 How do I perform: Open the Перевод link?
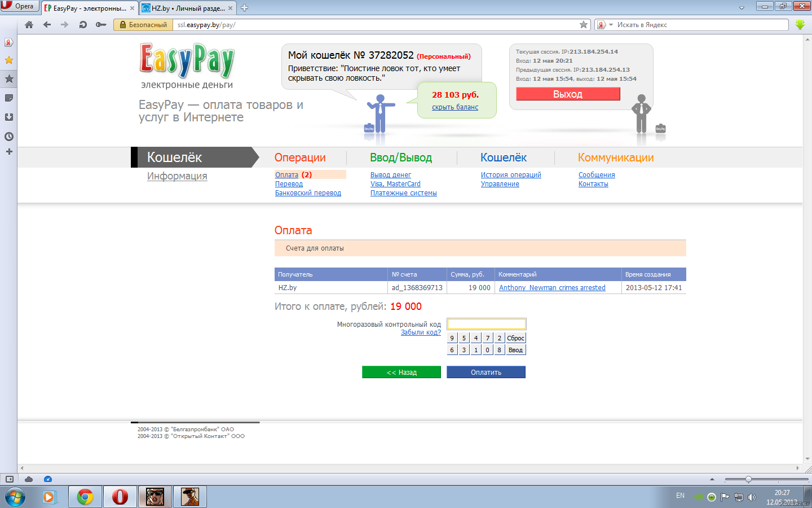(x=289, y=184)
